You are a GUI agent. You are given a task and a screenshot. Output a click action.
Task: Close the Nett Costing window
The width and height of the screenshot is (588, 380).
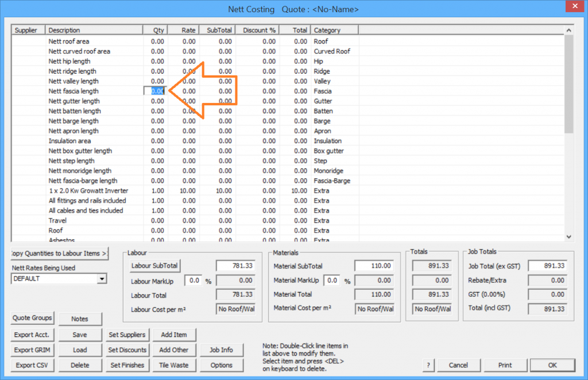coord(575,6)
